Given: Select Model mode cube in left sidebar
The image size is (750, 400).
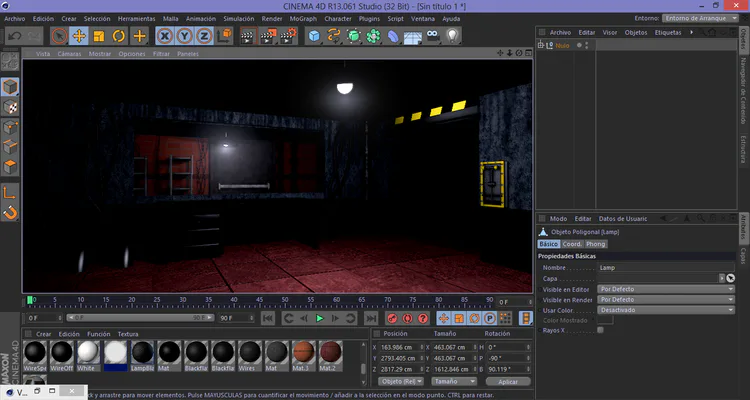Looking at the screenshot, I should click(x=10, y=87).
